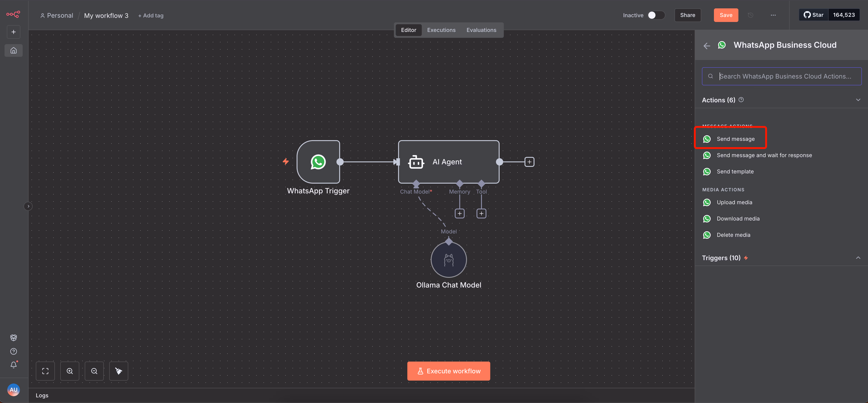Select the Ollama Chat Model node

(x=448, y=260)
